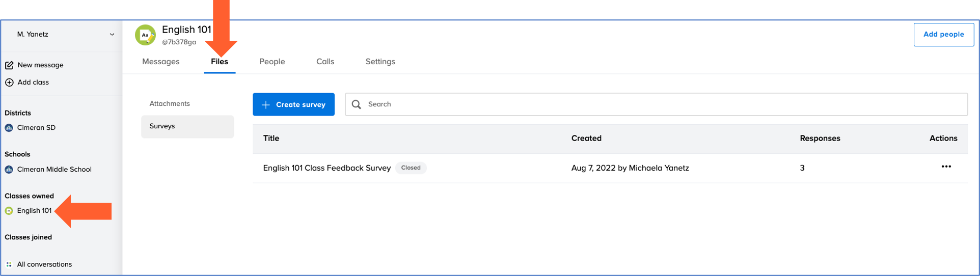
Task: Open the People tab
Action: 272,62
